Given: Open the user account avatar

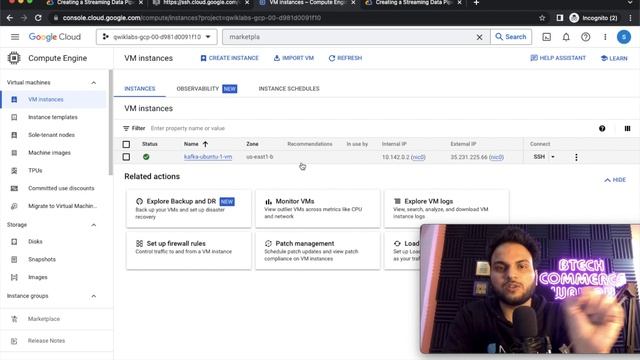Looking at the screenshot, I should (x=623, y=37).
